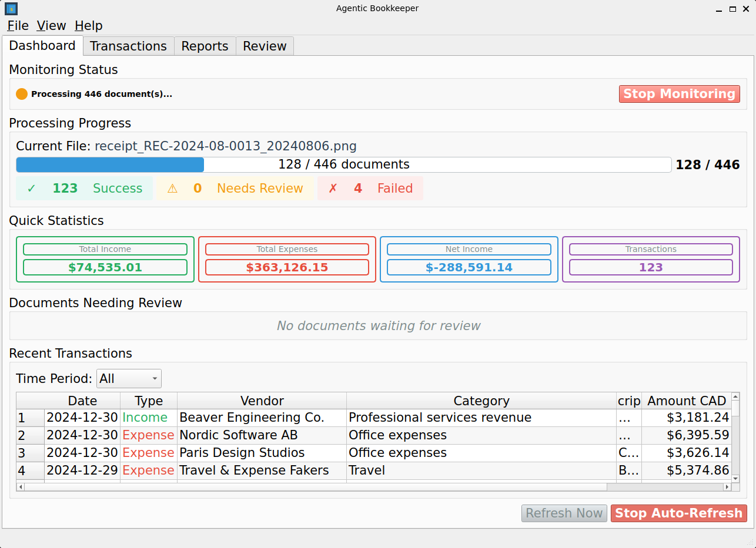Switch to the Transactions tab
Screen dimensions: 756x548
point(128,45)
